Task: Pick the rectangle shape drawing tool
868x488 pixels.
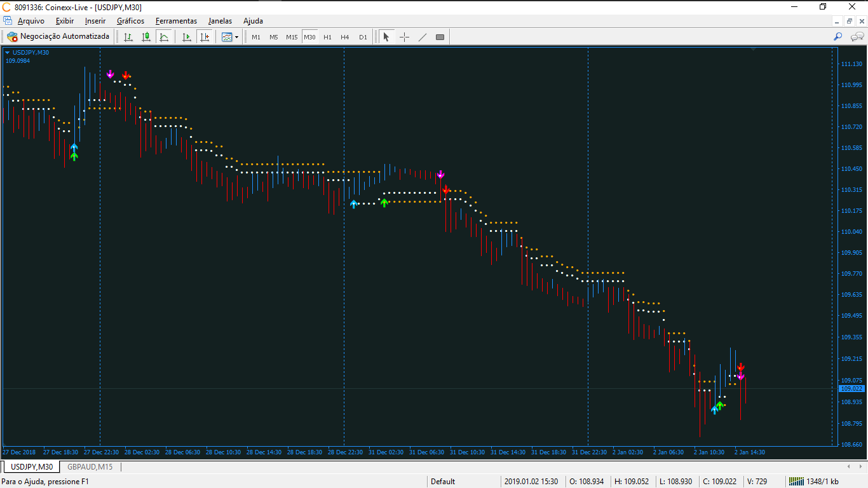Action: point(440,37)
